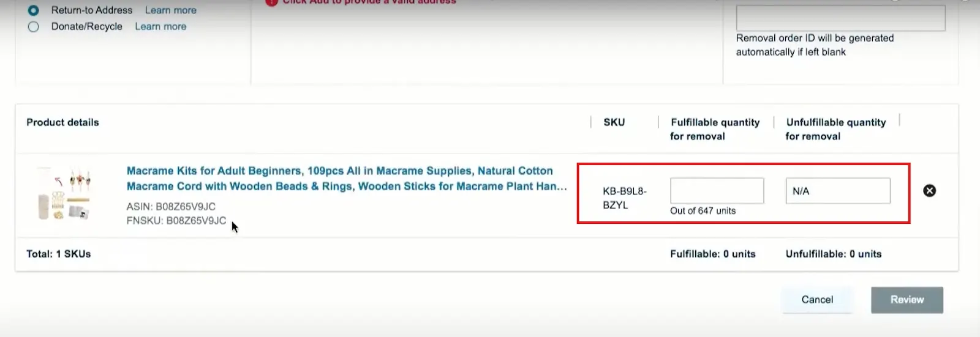Viewport: 980px width, 337px height.
Task: Click the macrame kit product thumbnail
Action: point(64,193)
